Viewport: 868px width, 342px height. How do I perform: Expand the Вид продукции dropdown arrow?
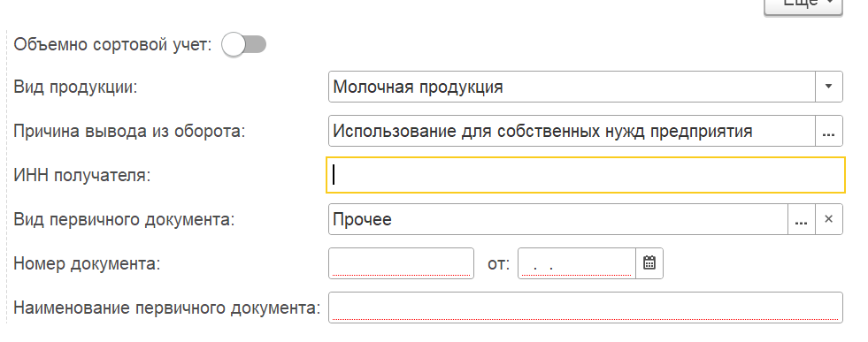point(829,87)
